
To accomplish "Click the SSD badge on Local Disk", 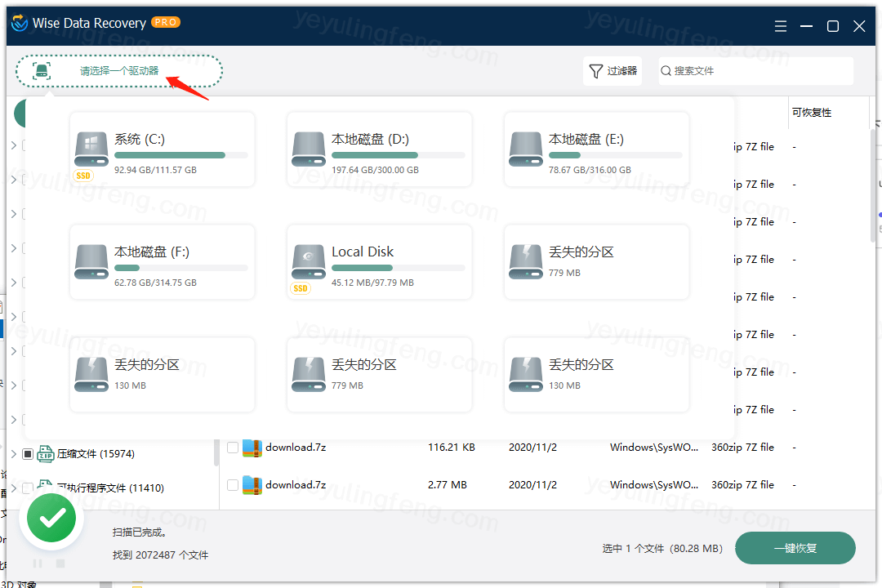I will click(301, 288).
